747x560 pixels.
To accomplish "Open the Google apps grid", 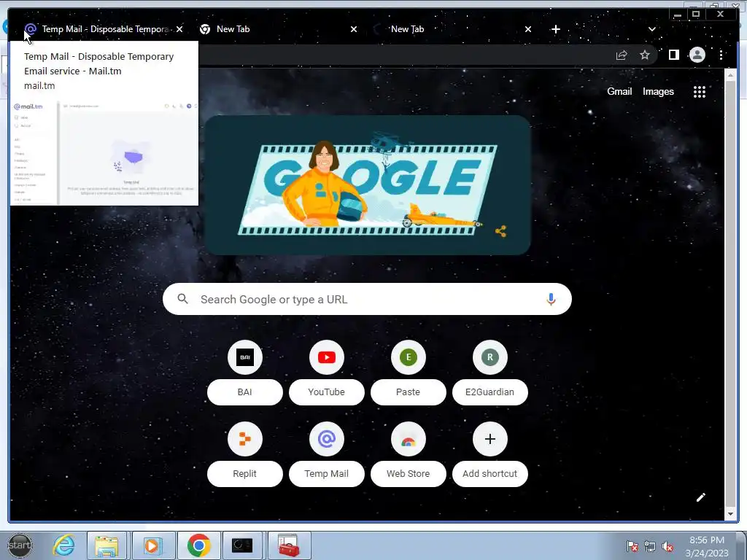I will click(x=700, y=92).
